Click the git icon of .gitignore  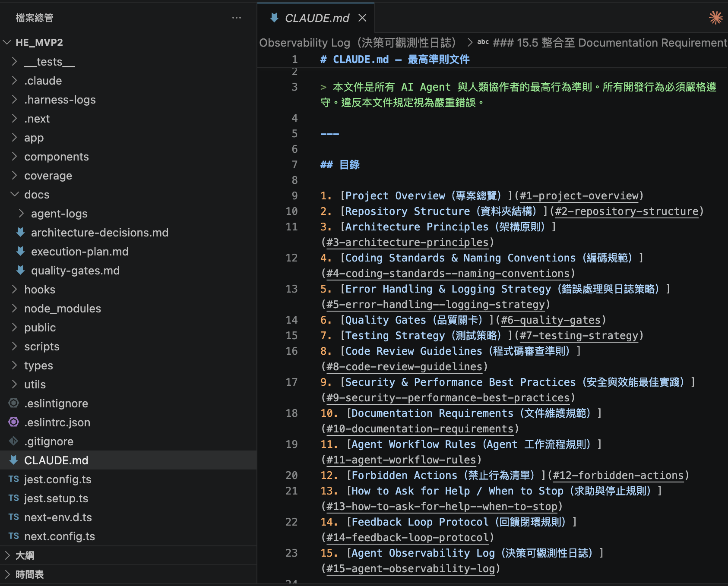pyautogui.click(x=14, y=441)
